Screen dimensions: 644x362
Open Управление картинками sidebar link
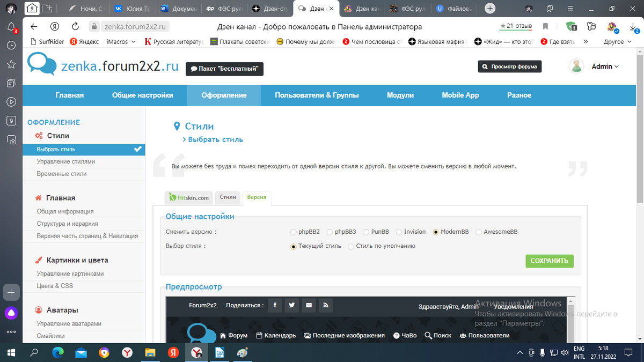coord(70,274)
